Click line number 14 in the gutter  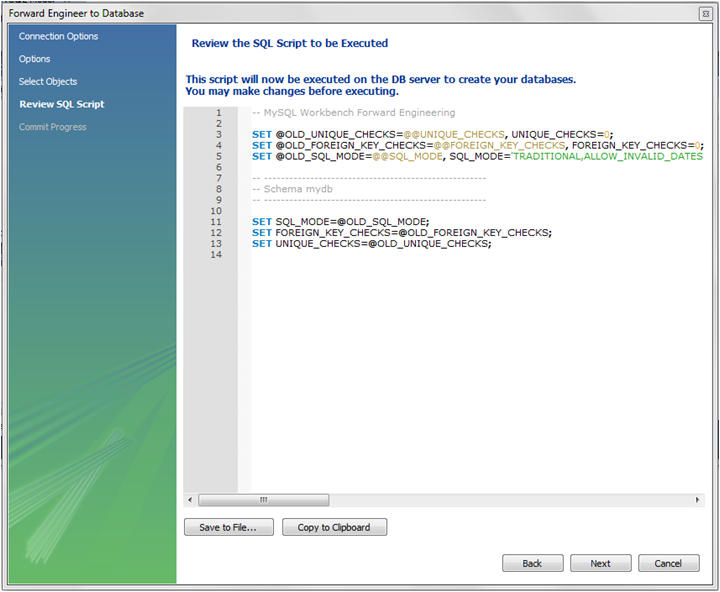click(x=216, y=254)
